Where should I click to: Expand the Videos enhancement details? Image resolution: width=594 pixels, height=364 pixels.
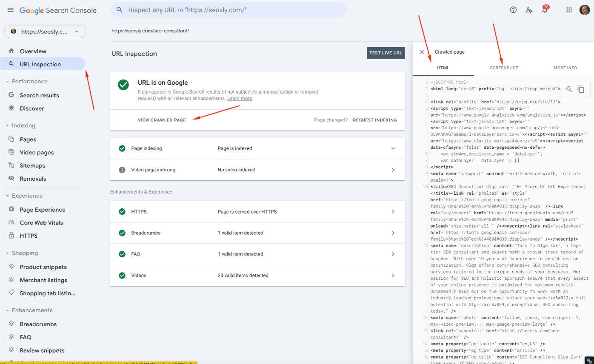[393, 276]
